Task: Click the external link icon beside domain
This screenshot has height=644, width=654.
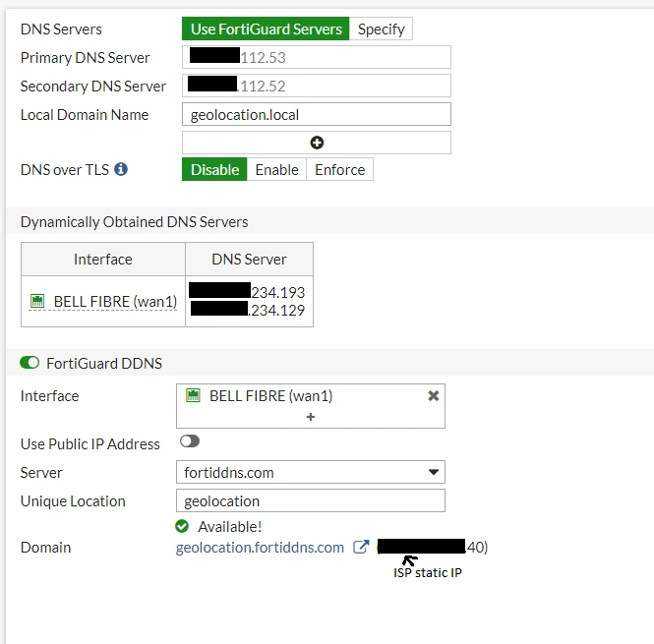Action: [361, 547]
